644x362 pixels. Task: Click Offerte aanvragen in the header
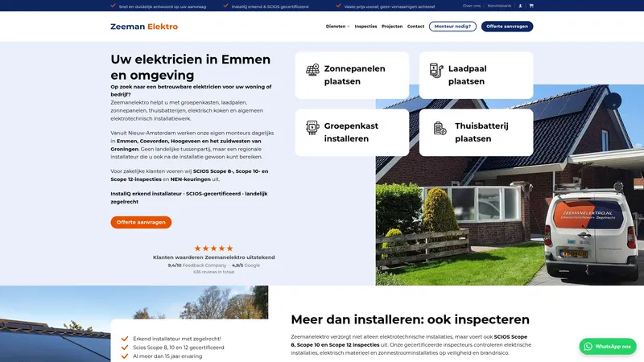coord(507,27)
